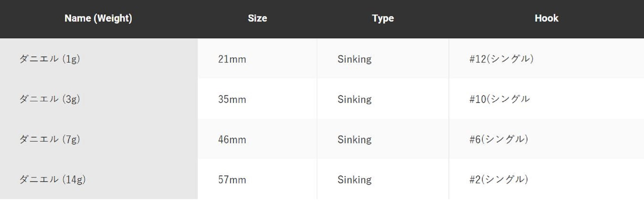Image resolution: width=644 pixels, height=201 pixels.
Task: Click Sinking in the 14g row
Action: [x=354, y=179]
